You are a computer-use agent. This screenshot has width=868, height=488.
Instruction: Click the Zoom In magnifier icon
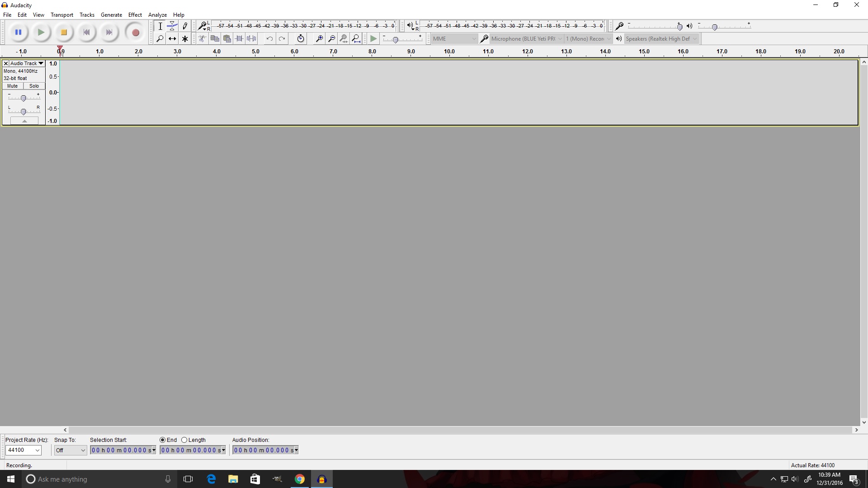(319, 39)
